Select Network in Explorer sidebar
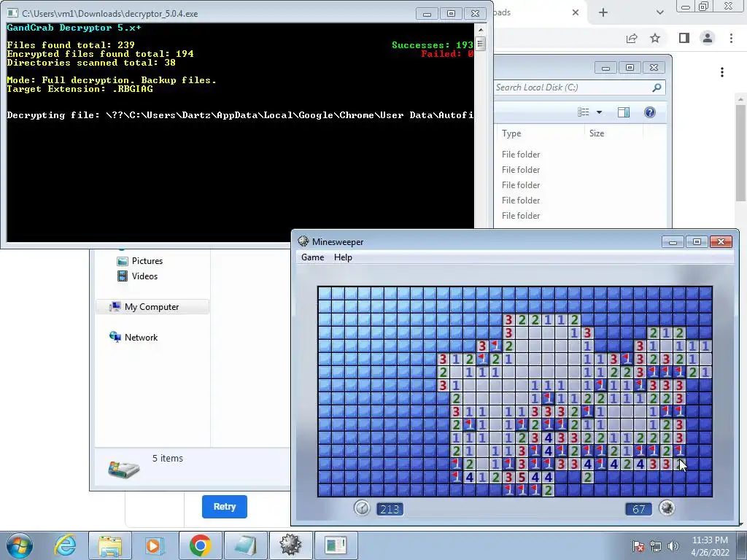Viewport: 747px width, 560px height. pyautogui.click(x=141, y=337)
